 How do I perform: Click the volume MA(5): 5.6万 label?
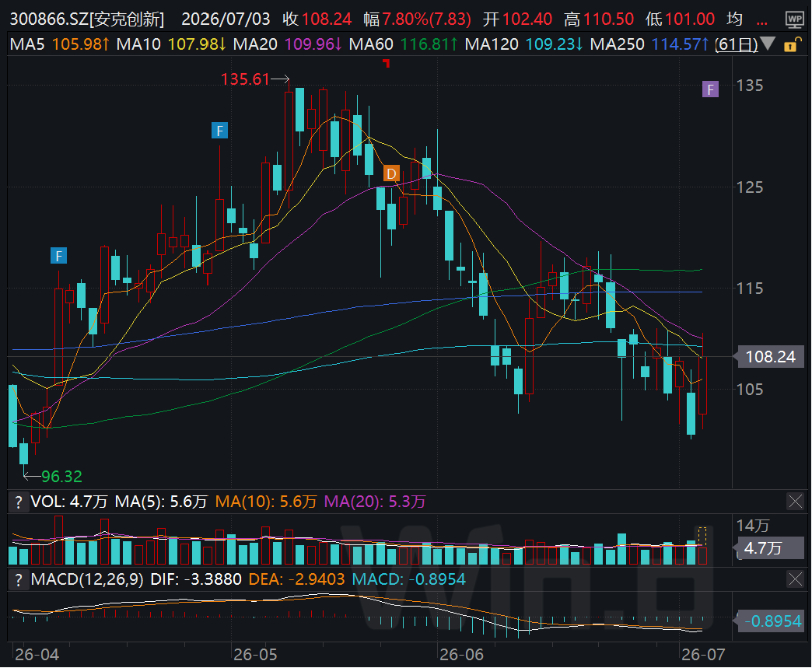(161, 502)
